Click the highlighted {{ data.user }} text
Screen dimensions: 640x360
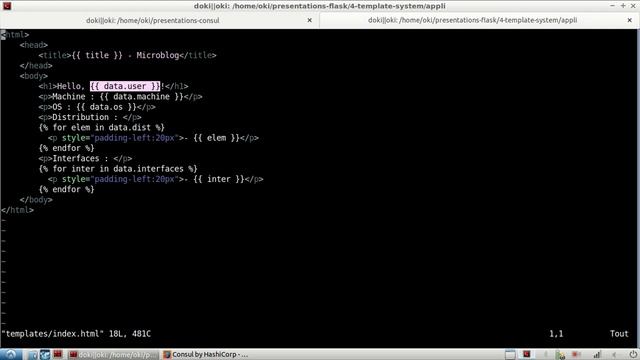(125, 86)
